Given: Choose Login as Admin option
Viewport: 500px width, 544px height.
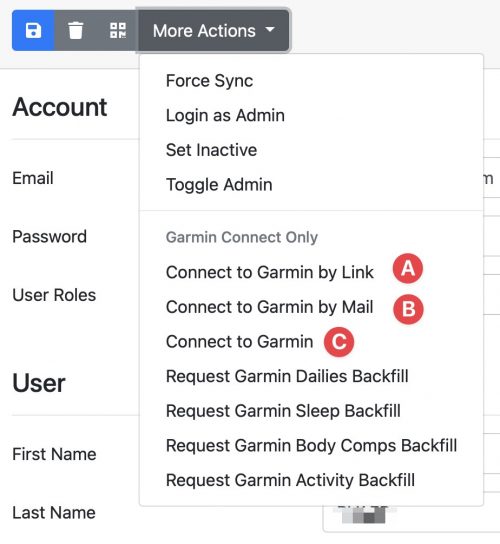Looking at the screenshot, I should point(225,116).
